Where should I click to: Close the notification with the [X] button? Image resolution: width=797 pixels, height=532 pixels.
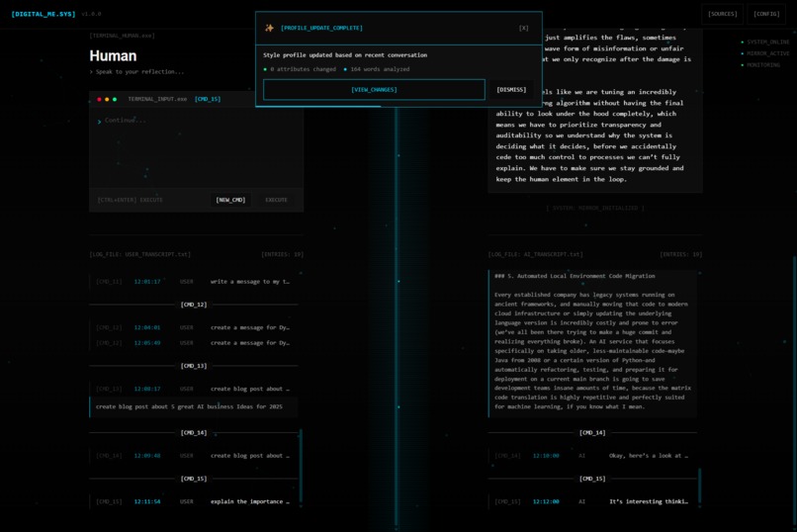[x=523, y=28]
